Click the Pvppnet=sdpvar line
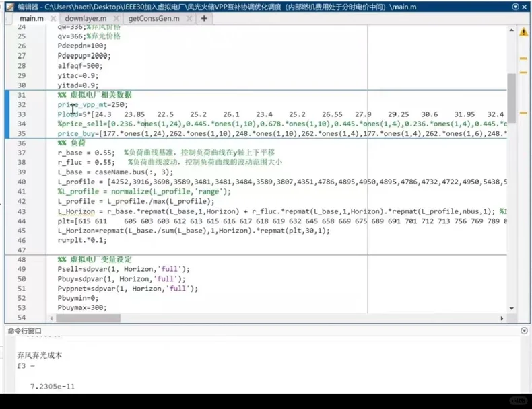 [127, 289]
